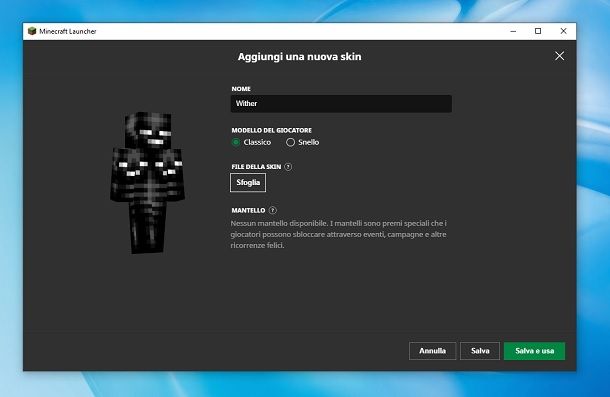This screenshot has height=397, width=610.
Task: Click the Nome field containing Wither
Action: (x=341, y=104)
